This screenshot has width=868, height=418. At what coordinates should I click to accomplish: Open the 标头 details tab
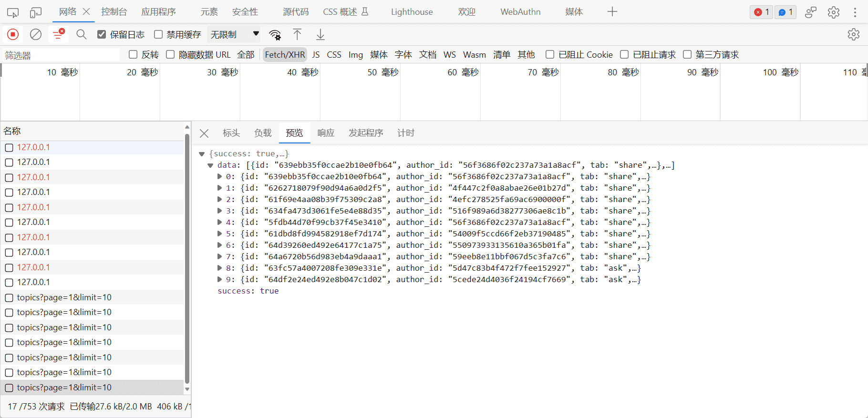point(231,133)
